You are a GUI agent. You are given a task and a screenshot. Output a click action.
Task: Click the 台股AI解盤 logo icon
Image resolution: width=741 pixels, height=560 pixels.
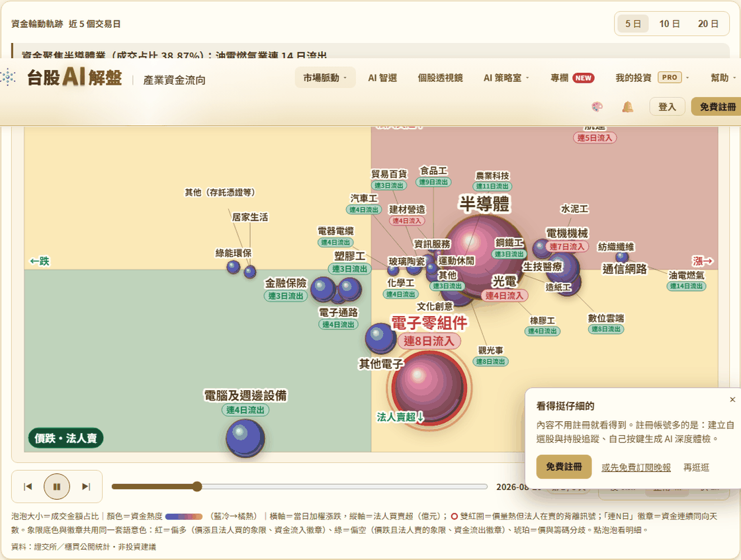[x=8, y=77]
